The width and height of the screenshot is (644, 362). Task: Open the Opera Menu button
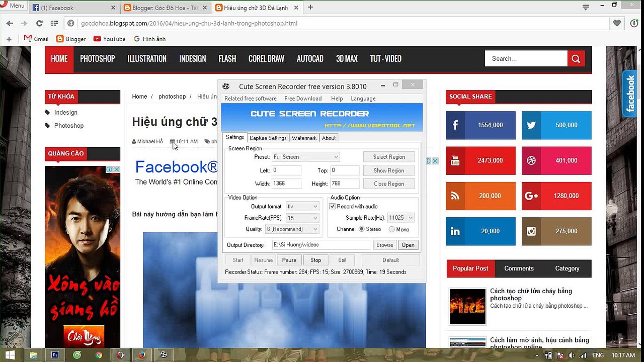click(x=14, y=6)
